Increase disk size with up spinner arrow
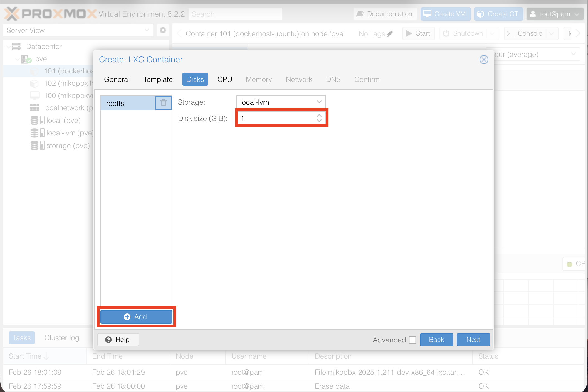This screenshot has height=392, width=588. 319,116
